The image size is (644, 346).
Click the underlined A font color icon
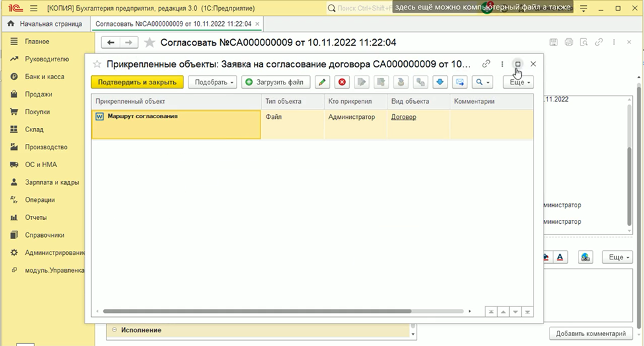pyautogui.click(x=560, y=257)
